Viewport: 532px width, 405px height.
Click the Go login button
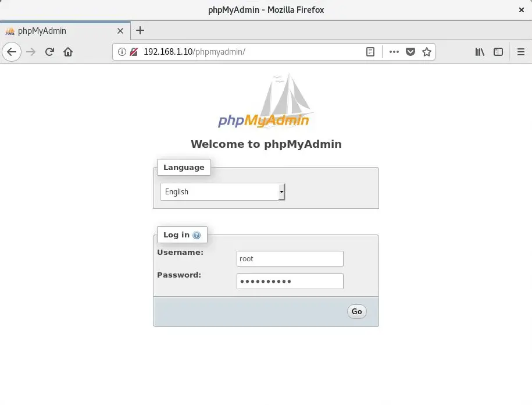[x=356, y=311]
